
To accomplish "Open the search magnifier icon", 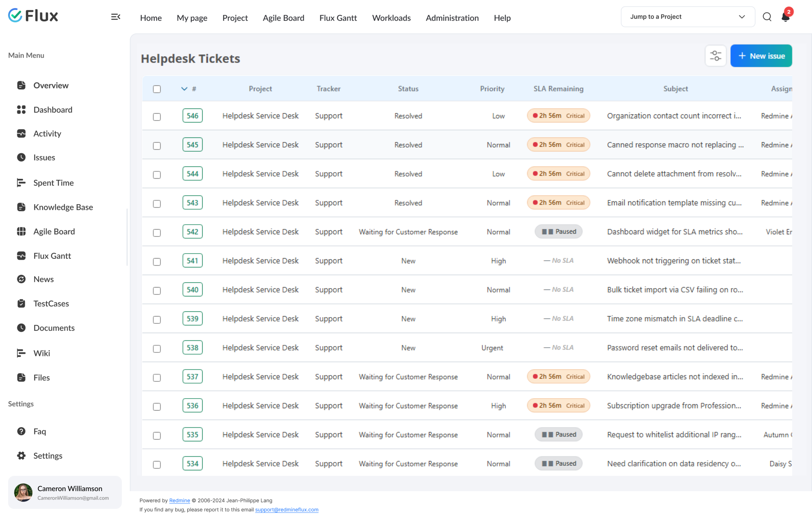I will point(767,17).
